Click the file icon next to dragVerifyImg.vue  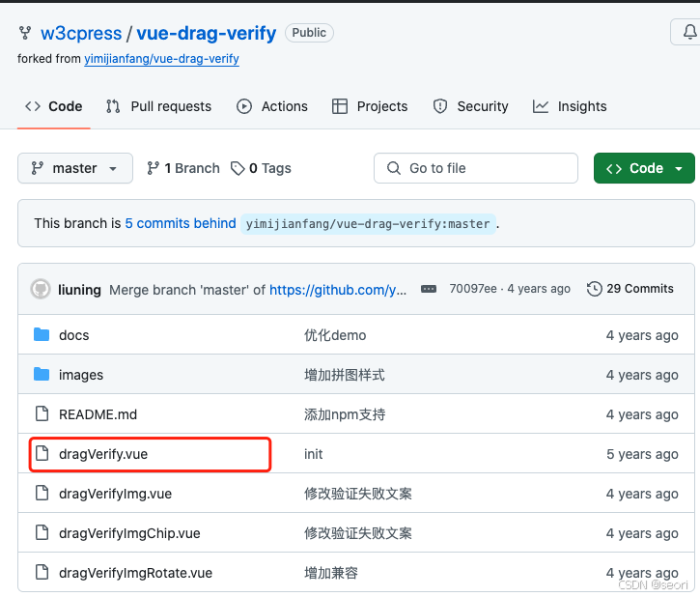pyautogui.click(x=42, y=493)
